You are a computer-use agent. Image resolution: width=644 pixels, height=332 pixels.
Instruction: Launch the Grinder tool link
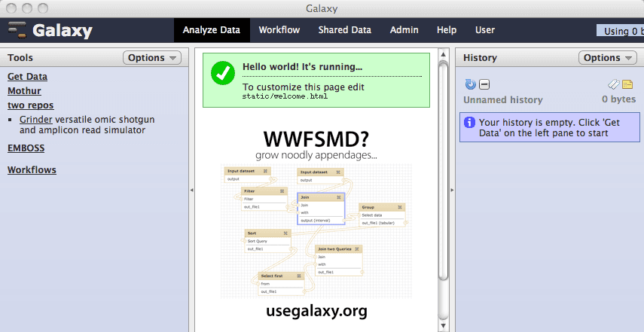[x=36, y=119]
